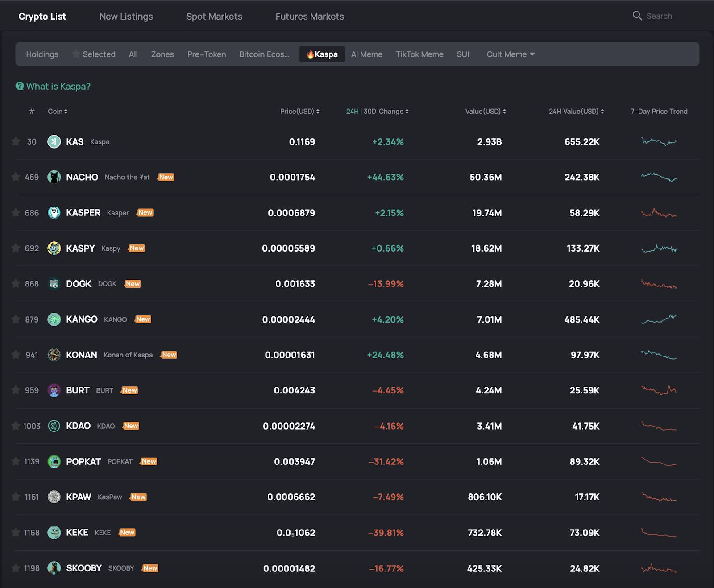This screenshot has width=714, height=588.
Task: Switch to the Futures Markets tab
Action: tap(310, 17)
